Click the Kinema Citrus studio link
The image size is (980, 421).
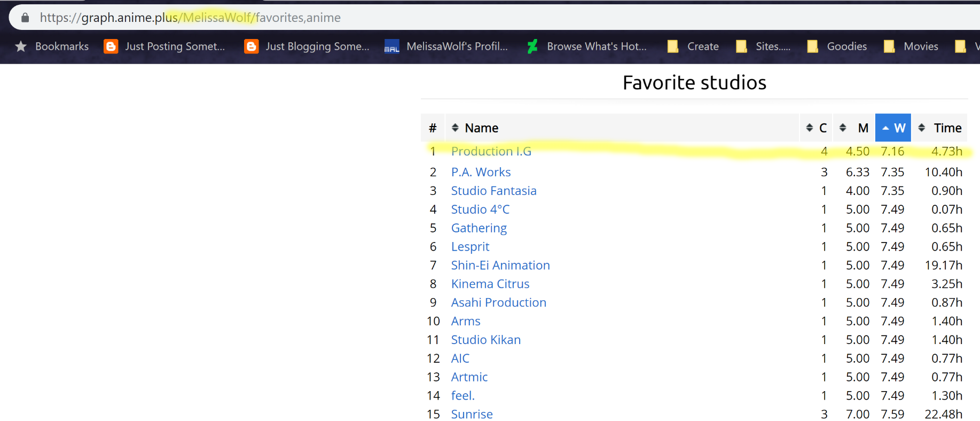[490, 284]
